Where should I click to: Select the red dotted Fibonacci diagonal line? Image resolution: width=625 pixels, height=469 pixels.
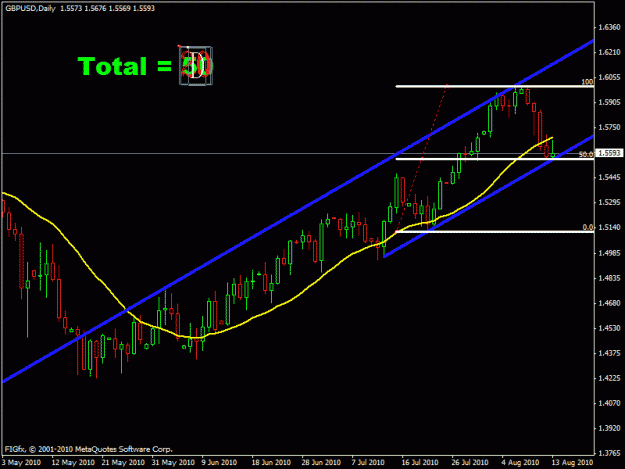(x=421, y=158)
